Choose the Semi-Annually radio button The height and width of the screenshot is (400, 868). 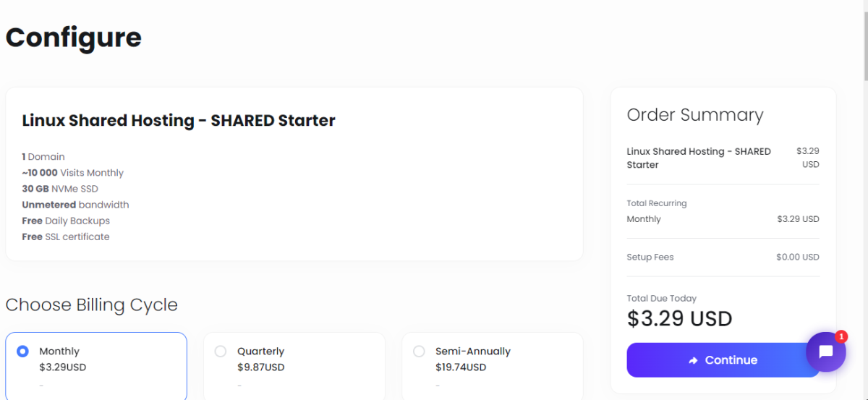pyautogui.click(x=419, y=352)
